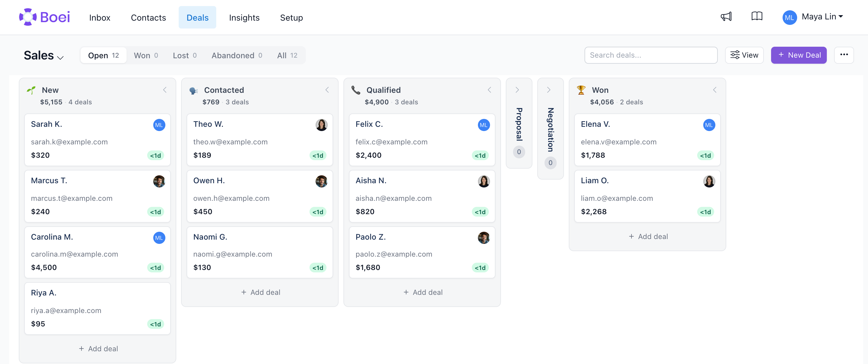868x364 pixels.
Task: Click the phone icon in Qualified column
Action: 356,90
